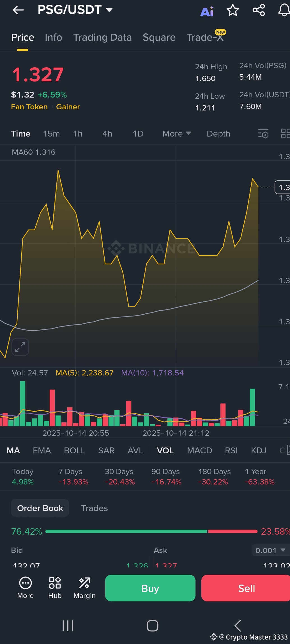This screenshot has height=644, width=290.
Task: Tap the red Sell button
Action: 246,588
